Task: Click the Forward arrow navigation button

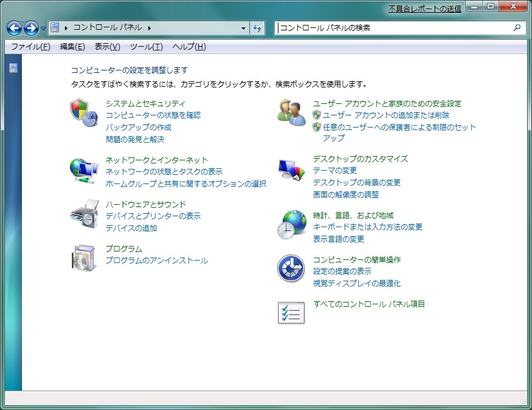Action: [x=31, y=28]
